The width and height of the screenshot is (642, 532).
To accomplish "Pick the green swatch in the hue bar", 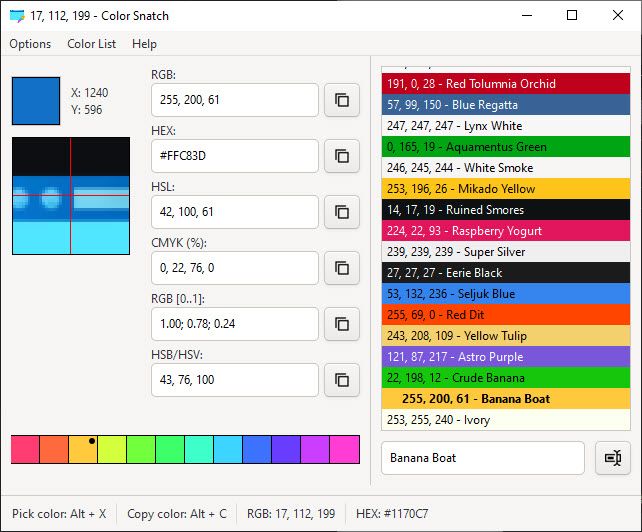I will [x=170, y=450].
